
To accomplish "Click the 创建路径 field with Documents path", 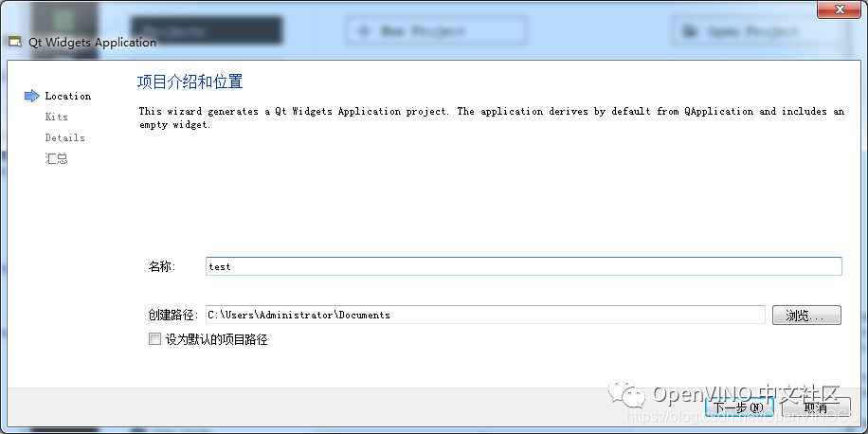I will tap(485, 315).
